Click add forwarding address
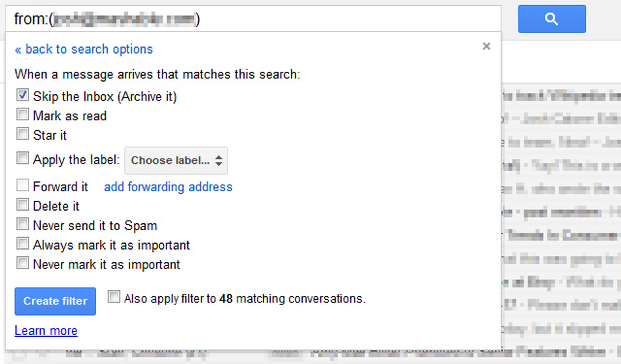Image resolution: width=621 pixels, height=364 pixels. [x=168, y=187]
